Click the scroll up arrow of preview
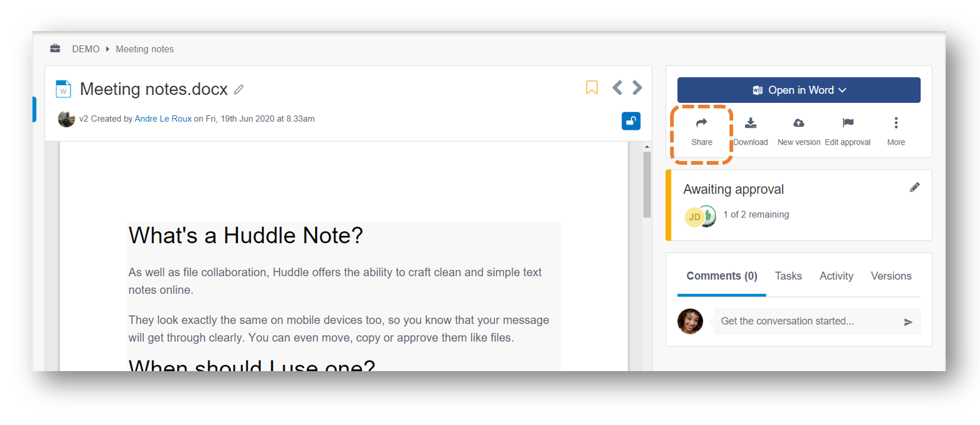The height and width of the screenshot is (425, 980). coord(647,147)
